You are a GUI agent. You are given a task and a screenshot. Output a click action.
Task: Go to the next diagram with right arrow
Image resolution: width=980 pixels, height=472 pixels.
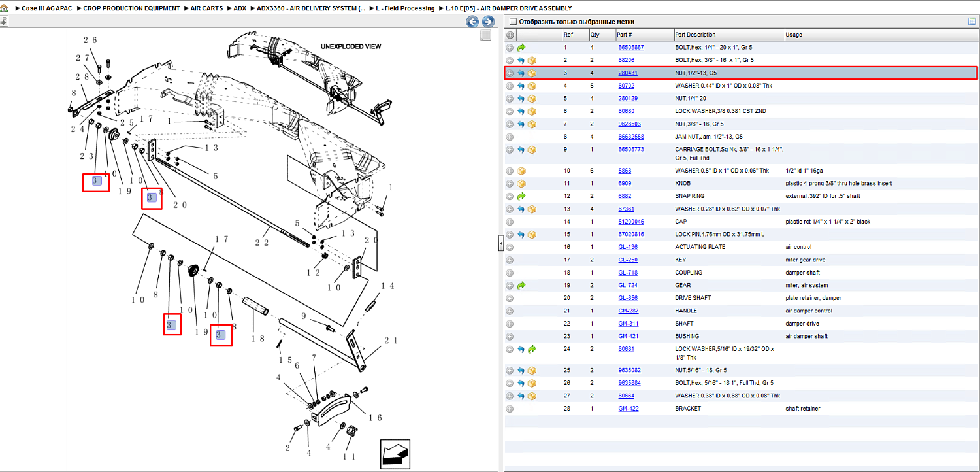(487, 22)
